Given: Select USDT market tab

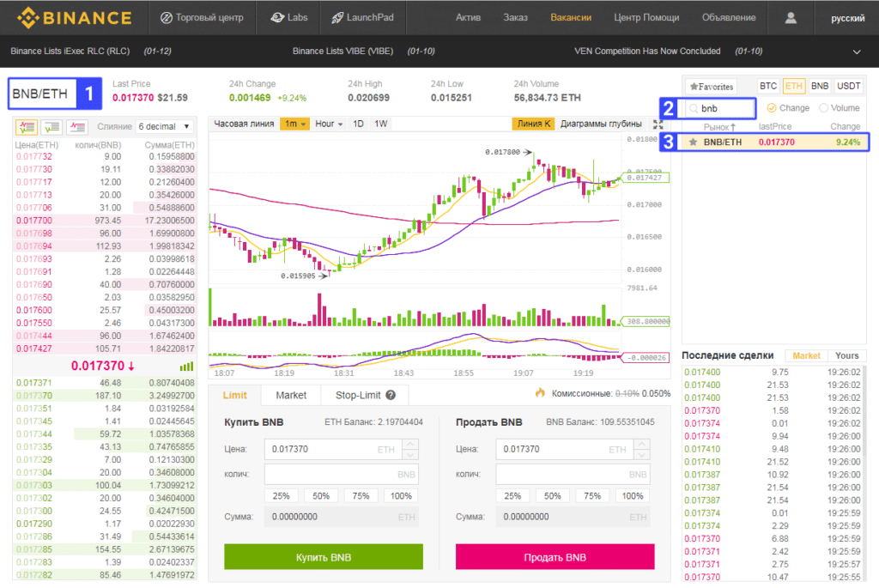Looking at the screenshot, I should click(x=848, y=87).
